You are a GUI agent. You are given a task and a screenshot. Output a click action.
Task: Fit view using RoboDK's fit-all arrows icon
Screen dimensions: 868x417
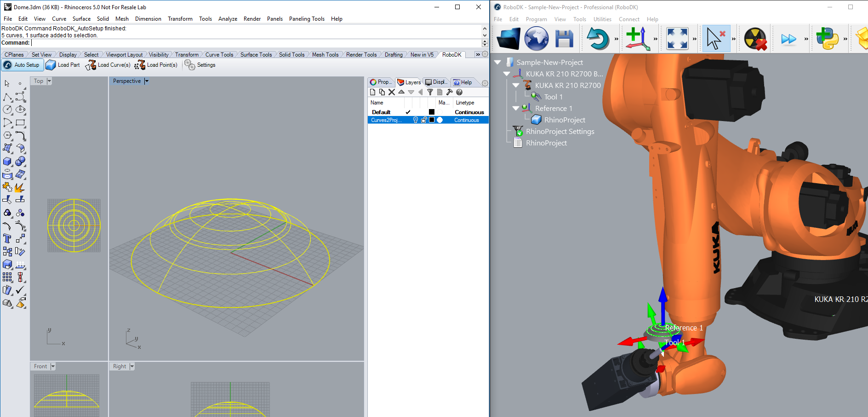click(x=678, y=39)
